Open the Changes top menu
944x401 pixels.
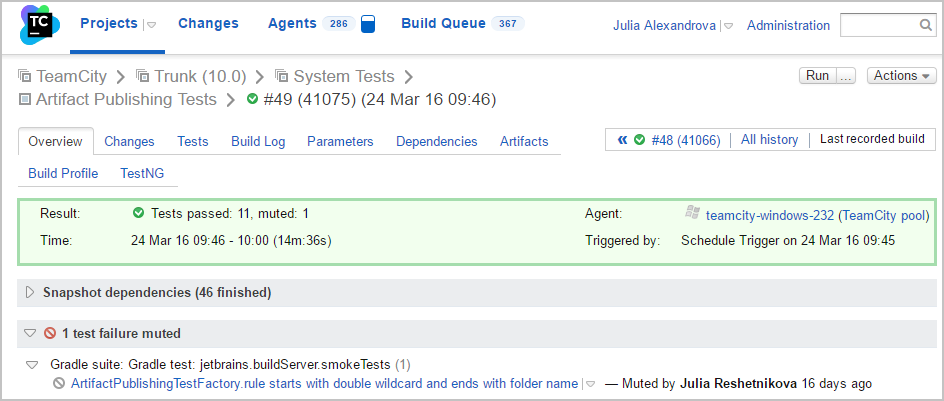pyautogui.click(x=208, y=23)
